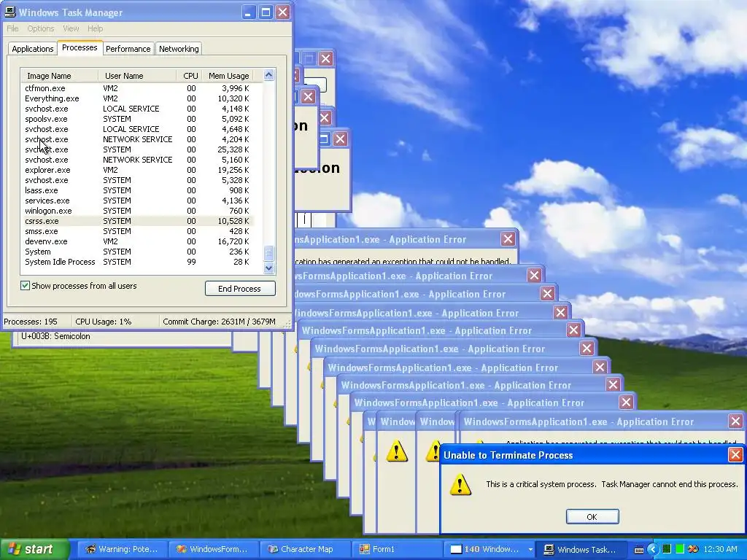The width and height of the screenshot is (747, 560).
Task: Click the bright green square tray icon
Action: point(680,549)
